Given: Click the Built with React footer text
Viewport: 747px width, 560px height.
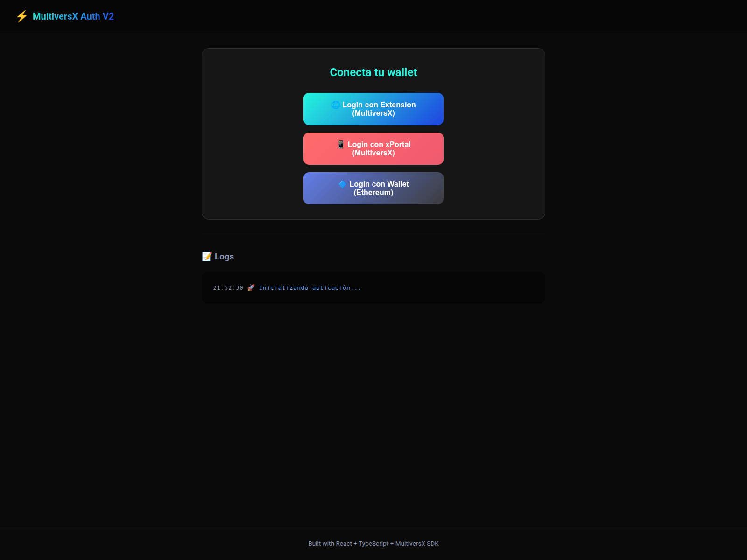Looking at the screenshot, I should click(373, 543).
